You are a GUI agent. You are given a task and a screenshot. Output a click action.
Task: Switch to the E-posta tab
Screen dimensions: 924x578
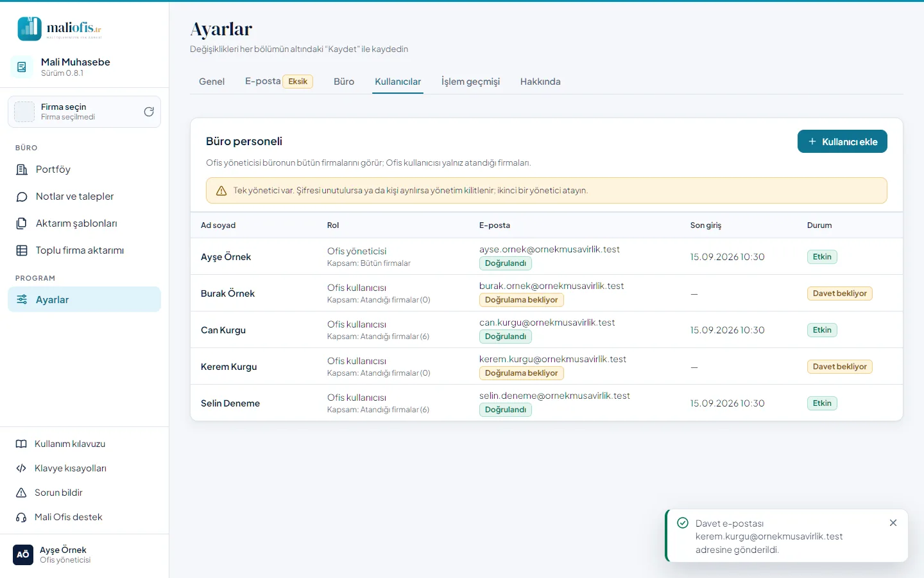(279, 82)
